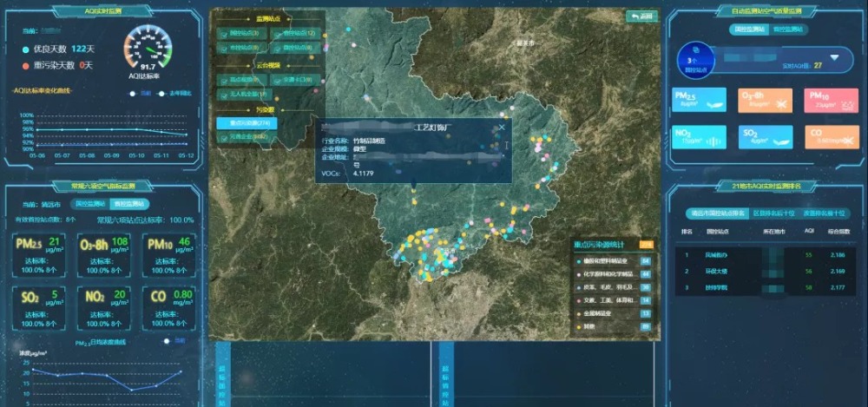Select the SO2 pollutant tile on the right
868x407 pixels.
click(765, 137)
